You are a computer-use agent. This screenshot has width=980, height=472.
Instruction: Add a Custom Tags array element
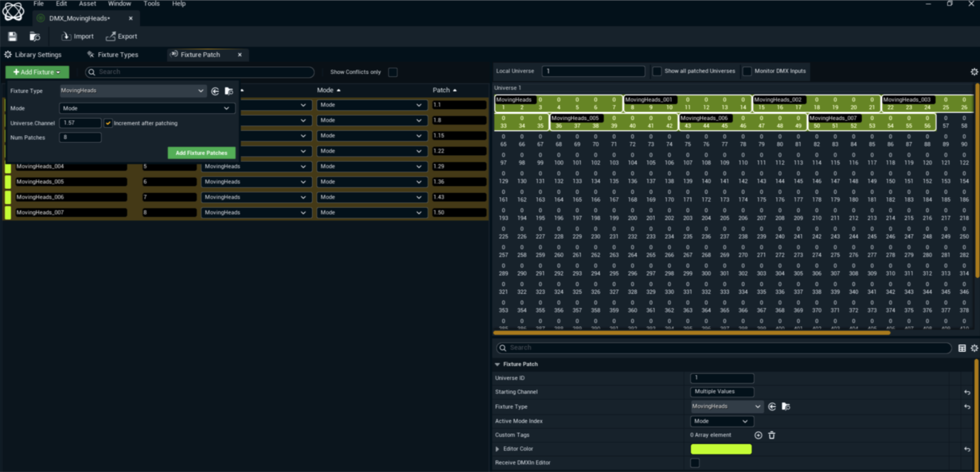[x=758, y=435]
